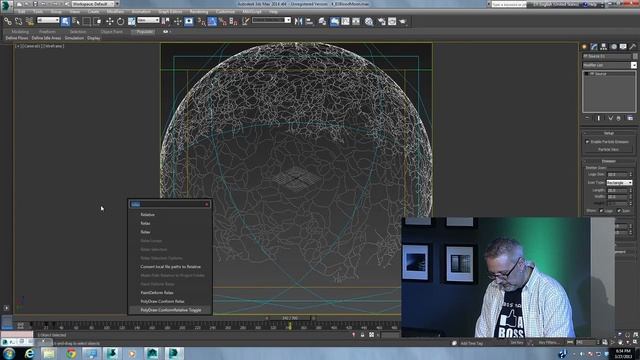Toggle the Window/Crossing selection icon
This screenshot has height=360, width=640.
[x=98, y=22]
